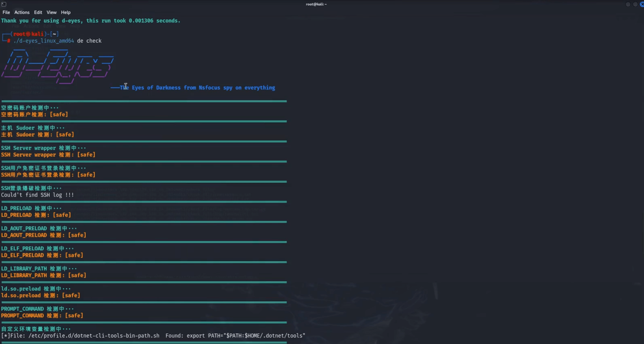Click the '主机 Sudoer 检测: [safe]' result line

point(37,135)
